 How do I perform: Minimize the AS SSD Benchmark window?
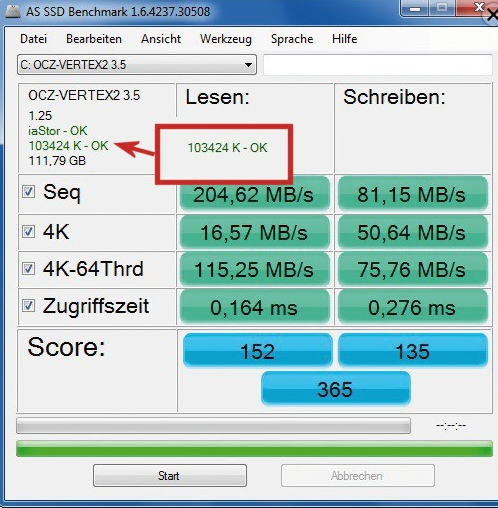tap(415, 8)
